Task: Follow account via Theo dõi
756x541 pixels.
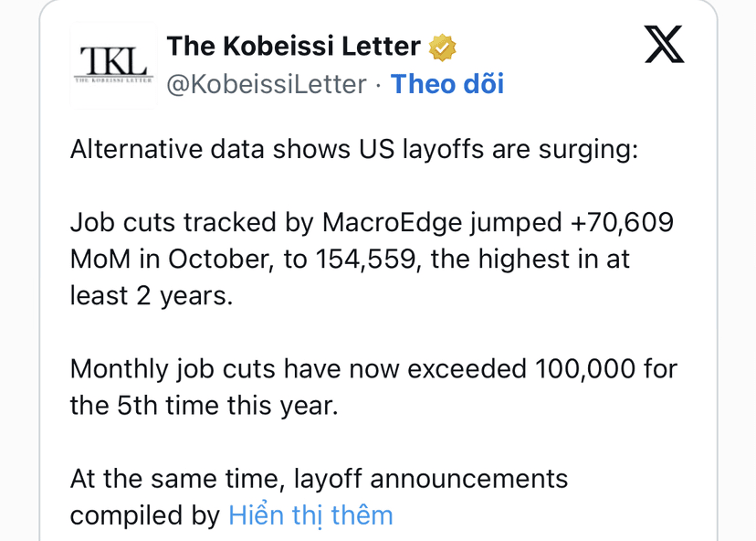Action: click(x=447, y=84)
